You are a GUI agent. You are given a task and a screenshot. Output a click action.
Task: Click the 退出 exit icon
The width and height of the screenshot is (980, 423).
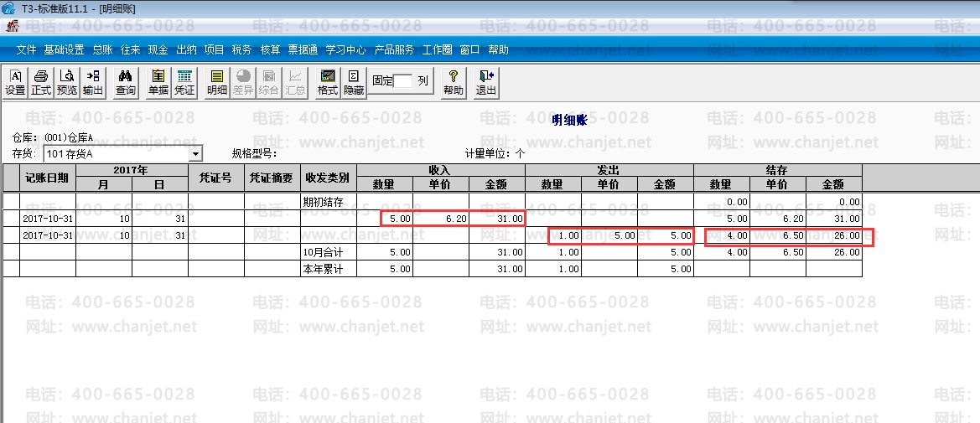point(486,82)
